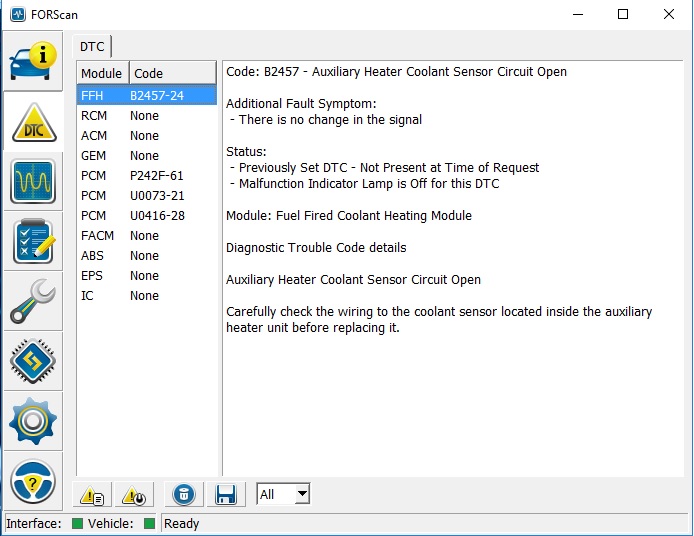Image resolution: width=694 pixels, height=536 pixels.
Task: Click the Vehicle green status indicator
Action: (x=150, y=524)
